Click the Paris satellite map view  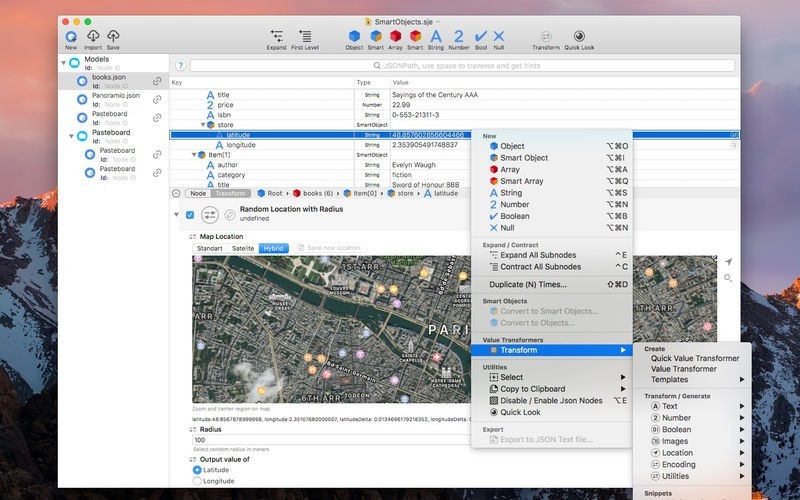(x=332, y=329)
